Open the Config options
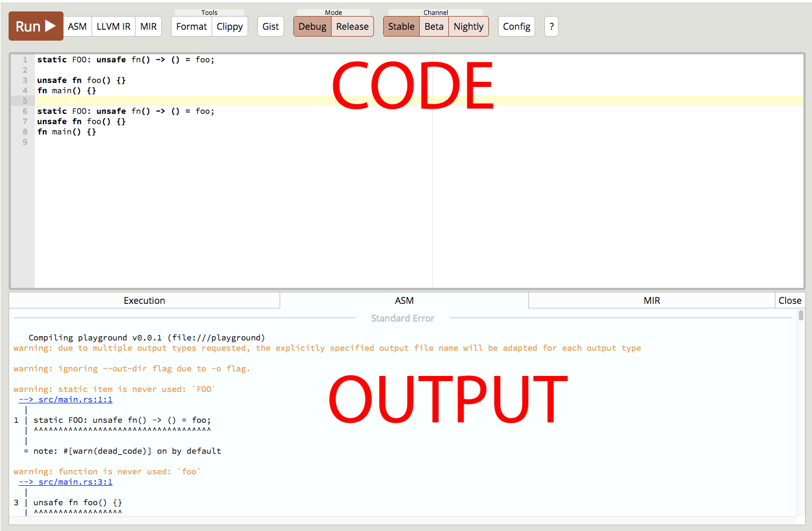Viewport: 812px width, 531px height. coord(516,26)
